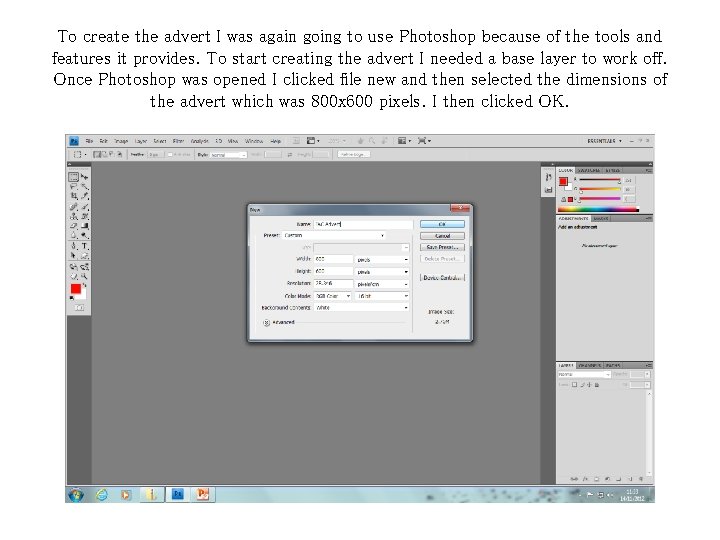The image size is (720, 540).
Task: Select the Lasso tool
Action: [73, 187]
